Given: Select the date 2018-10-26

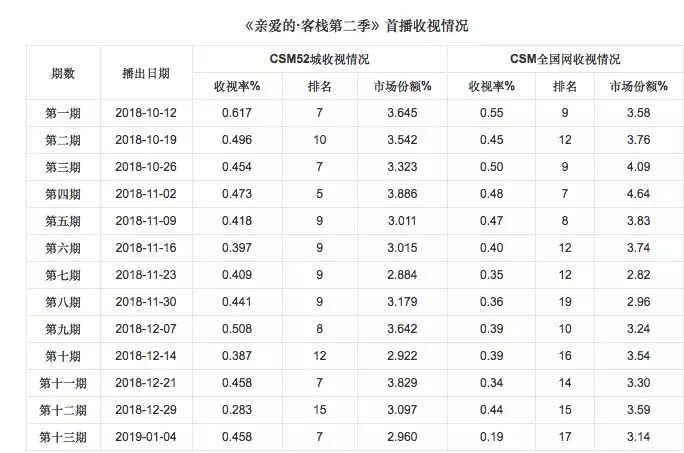Looking at the screenshot, I should tap(146, 167).
